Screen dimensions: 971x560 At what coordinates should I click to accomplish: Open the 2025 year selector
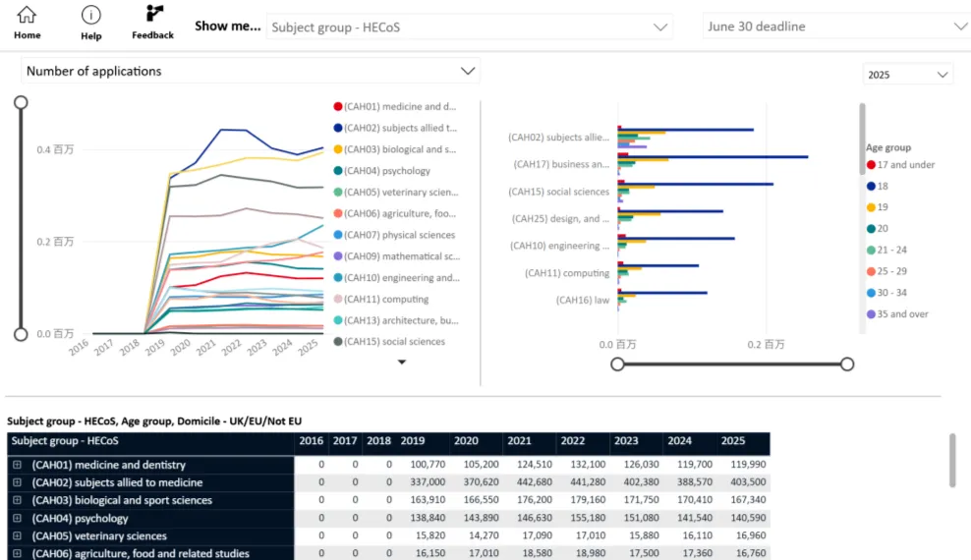point(907,75)
